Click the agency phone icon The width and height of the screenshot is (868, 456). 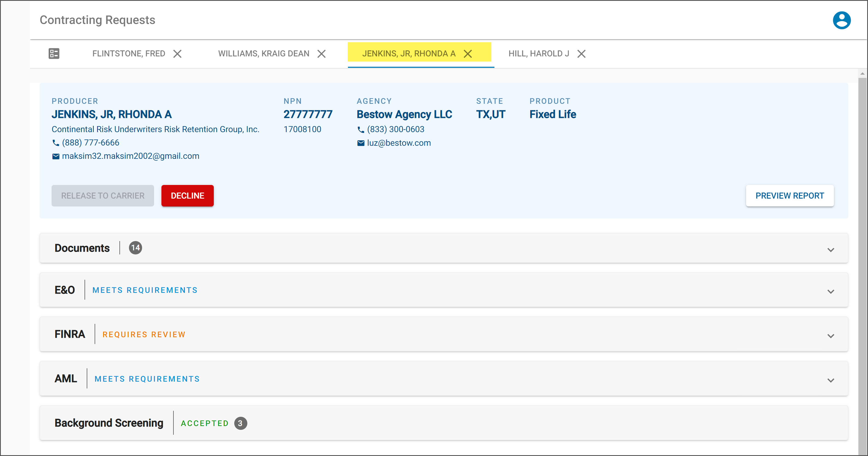361,130
